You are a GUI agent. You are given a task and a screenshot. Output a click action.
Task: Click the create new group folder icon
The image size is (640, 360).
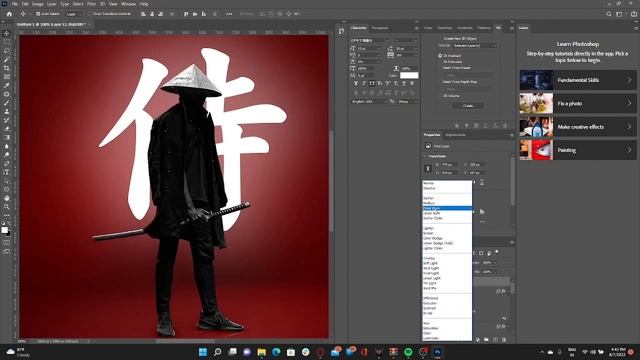[x=486, y=340]
